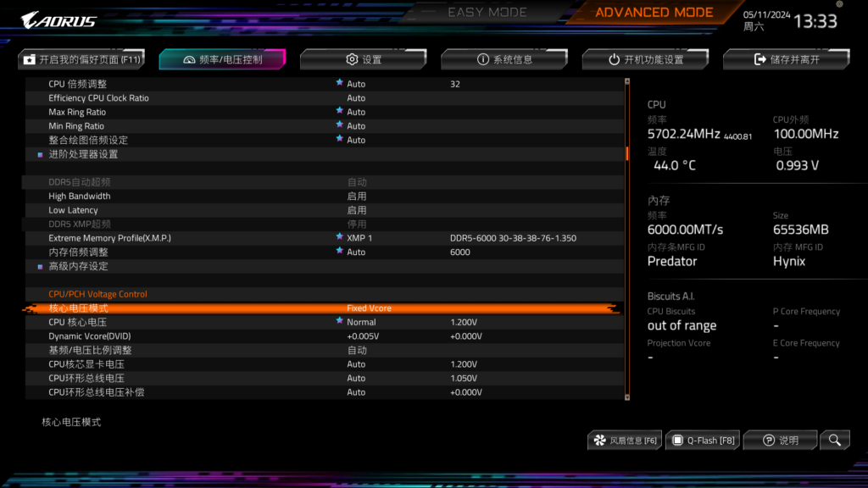Switch to EASY MODE
Screen dimensions: 868x488
(487, 13)
